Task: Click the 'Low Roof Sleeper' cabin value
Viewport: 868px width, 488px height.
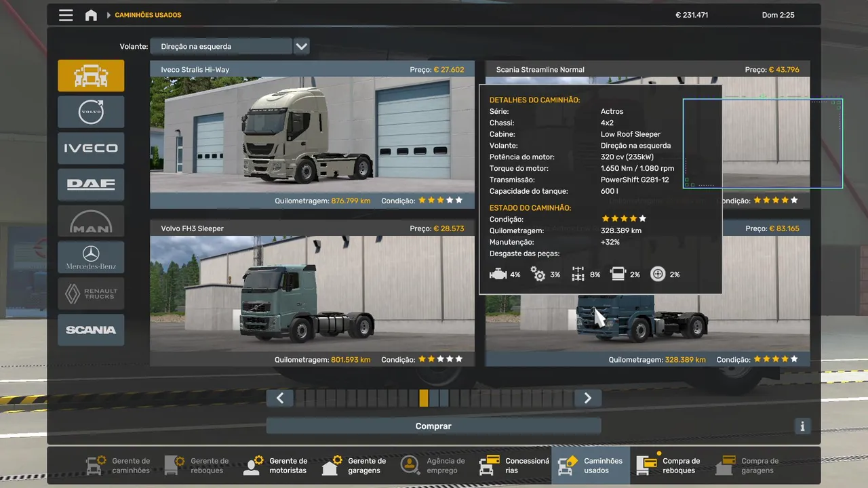Action: pyautogui.click(x=631, y=134)
